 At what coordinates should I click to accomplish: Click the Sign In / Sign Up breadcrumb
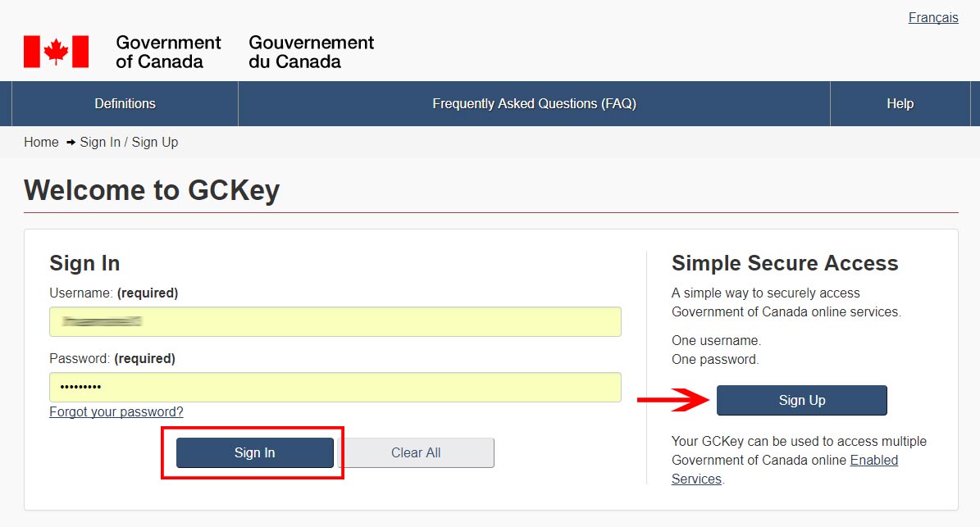click(x=129, y=143)
